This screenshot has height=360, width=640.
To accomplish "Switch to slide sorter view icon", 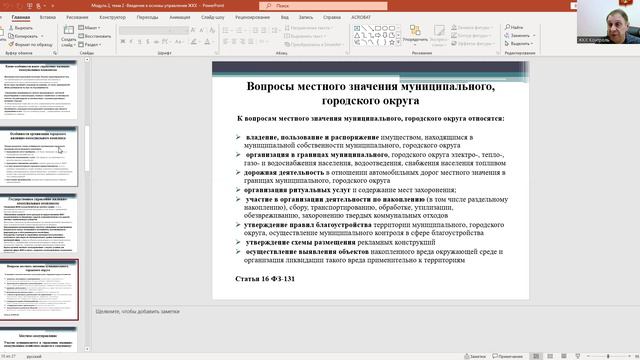I will tap(550, 356).
